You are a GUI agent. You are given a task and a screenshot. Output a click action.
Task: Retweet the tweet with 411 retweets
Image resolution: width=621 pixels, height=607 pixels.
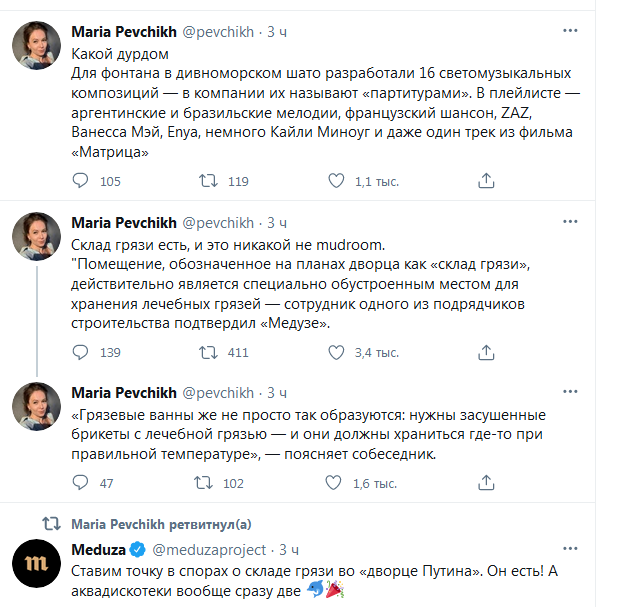(210, 352)
